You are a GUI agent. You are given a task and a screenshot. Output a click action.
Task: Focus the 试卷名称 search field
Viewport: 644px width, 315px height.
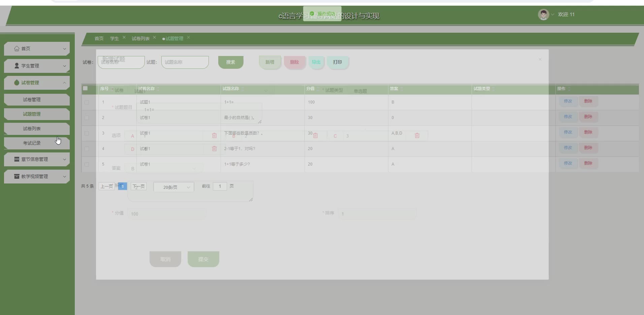121,62
